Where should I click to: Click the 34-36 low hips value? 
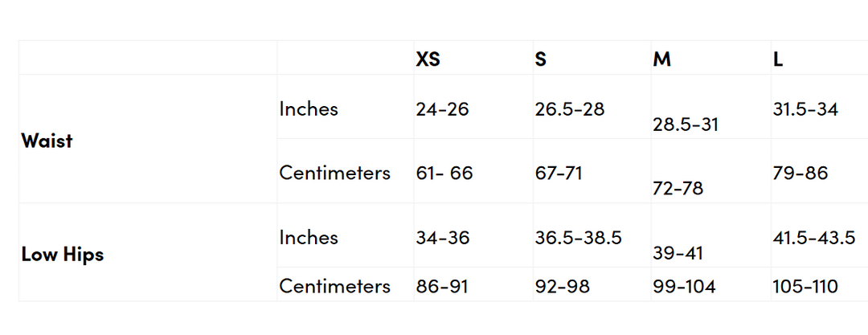442,238
